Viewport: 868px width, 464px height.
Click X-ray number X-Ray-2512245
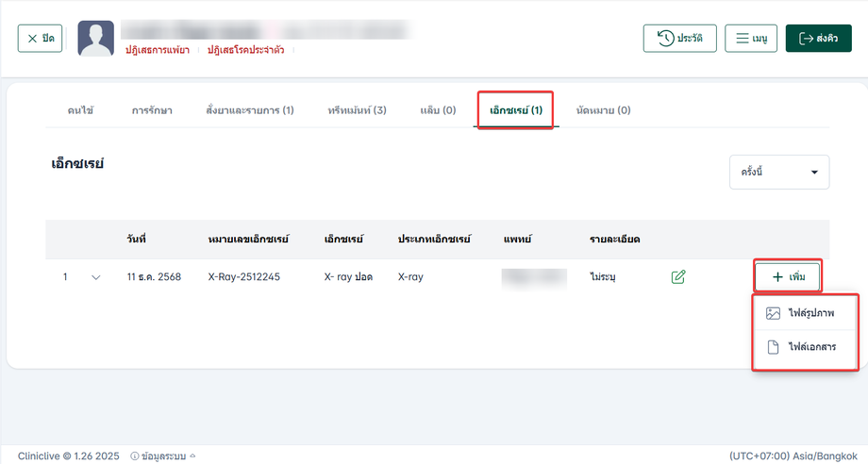[244, 276]
